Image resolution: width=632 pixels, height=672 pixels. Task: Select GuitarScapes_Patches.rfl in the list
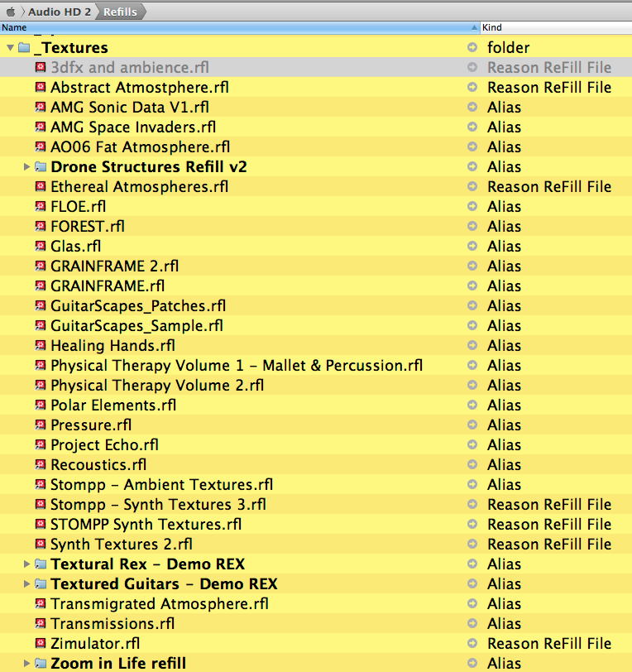coord(138,305)
